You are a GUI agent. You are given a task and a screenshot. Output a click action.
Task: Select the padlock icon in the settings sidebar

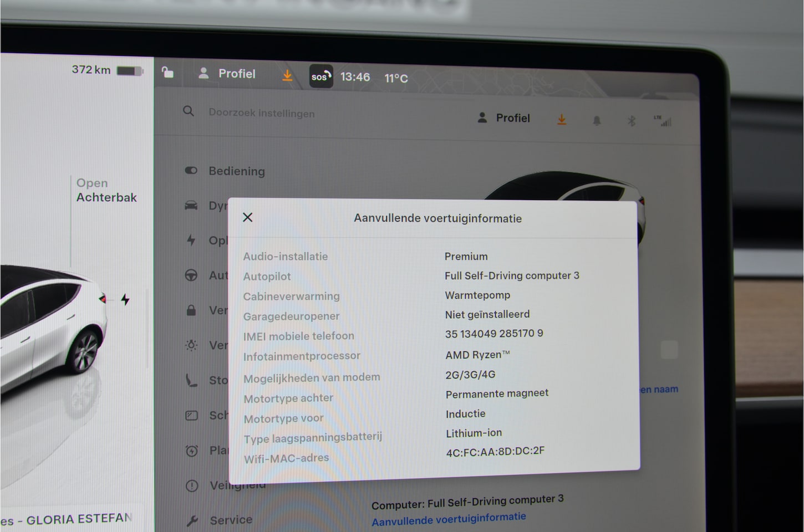(191, 310)
